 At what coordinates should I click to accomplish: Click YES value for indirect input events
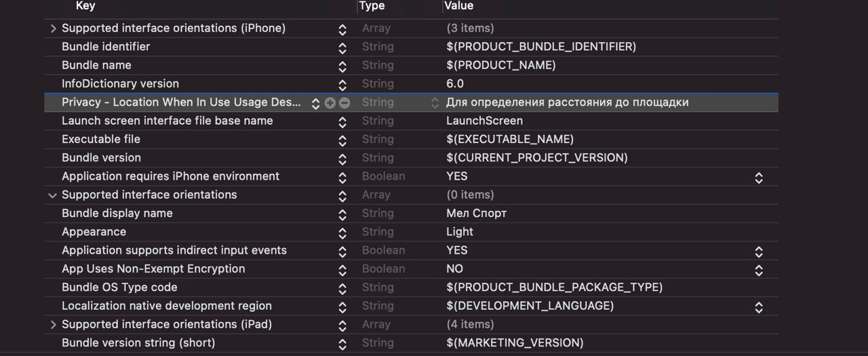(x=457, y=250)
